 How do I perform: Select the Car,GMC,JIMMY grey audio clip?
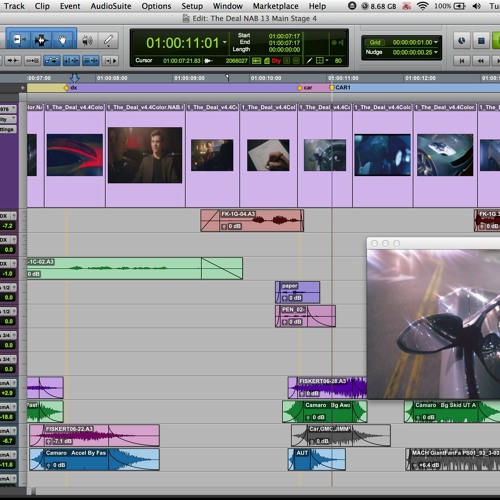341,435
